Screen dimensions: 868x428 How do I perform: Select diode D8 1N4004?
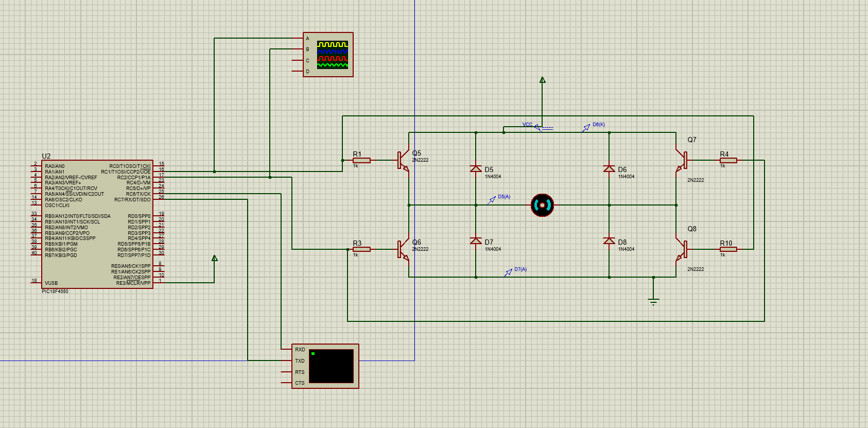[609, 241]
